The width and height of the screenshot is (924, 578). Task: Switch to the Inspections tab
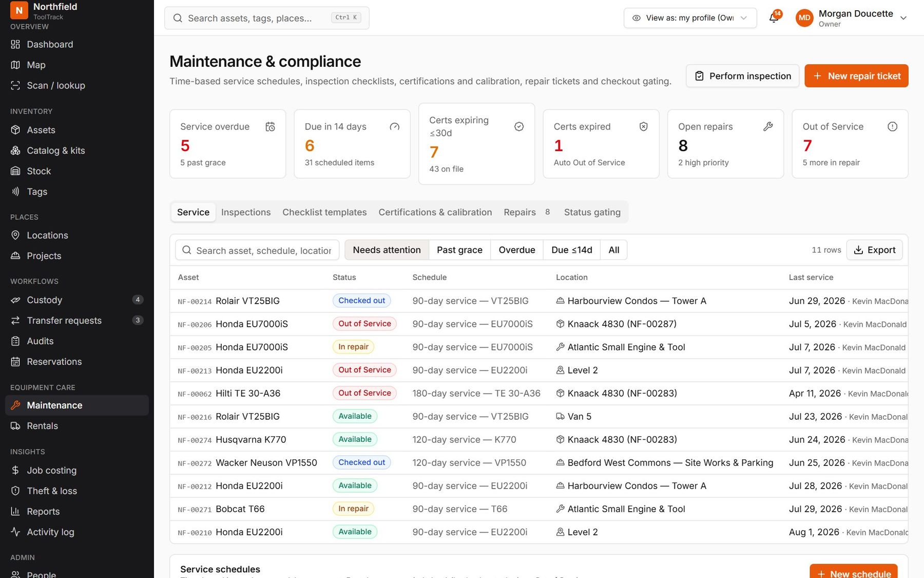246,212
